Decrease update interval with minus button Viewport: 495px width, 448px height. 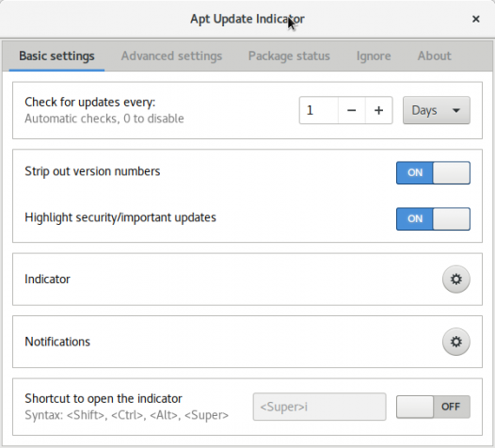coord(351,110)
